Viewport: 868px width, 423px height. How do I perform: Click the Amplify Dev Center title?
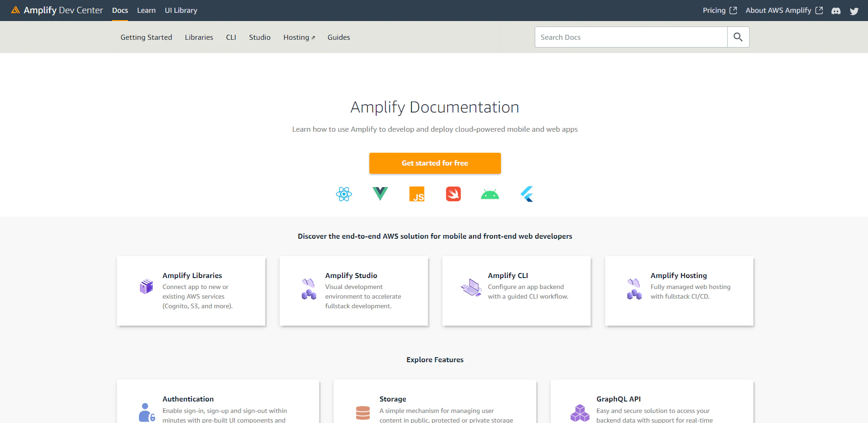[x=63, y=10]
